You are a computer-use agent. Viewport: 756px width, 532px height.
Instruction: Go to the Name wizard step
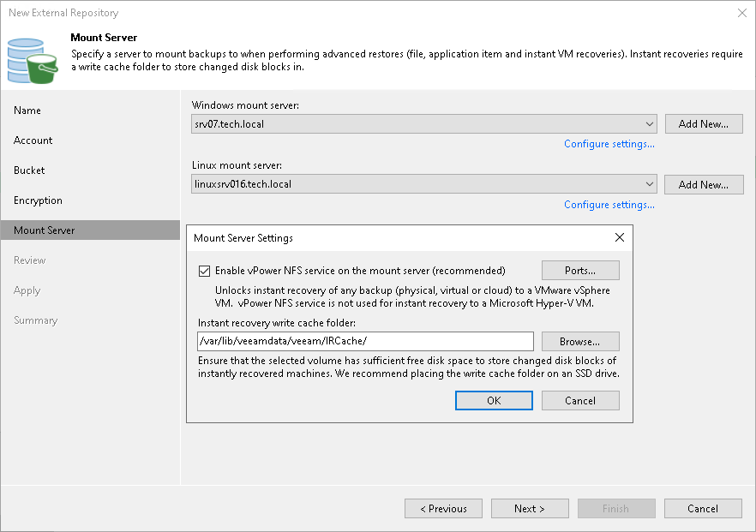click(27, 111)
